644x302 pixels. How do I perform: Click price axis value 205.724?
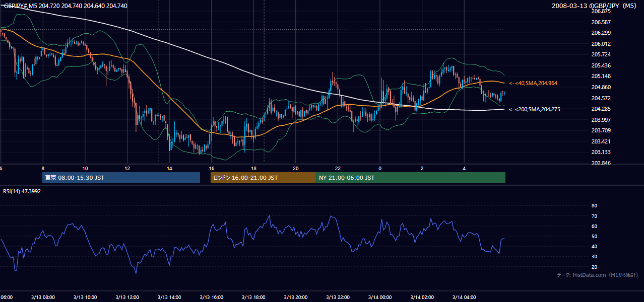pyautogui.click(x=602, y=54)
